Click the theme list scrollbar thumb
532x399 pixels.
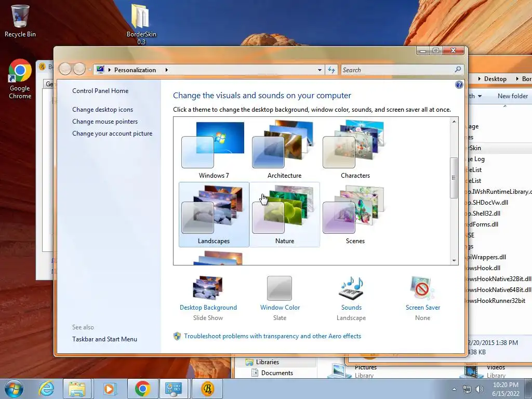tap(454, 178)
